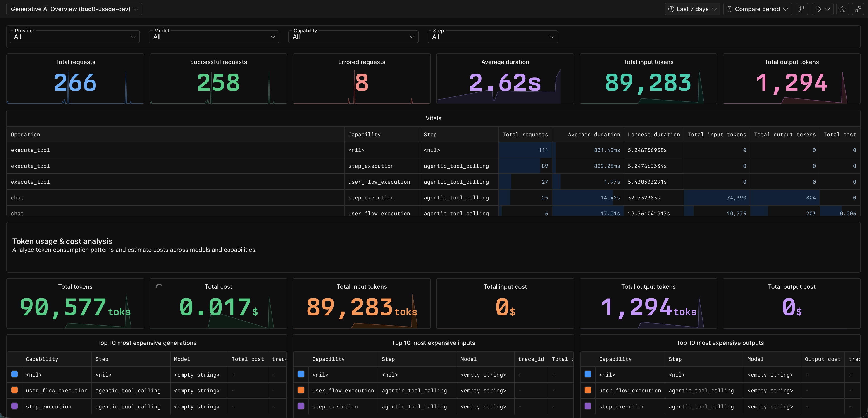
Task: Click the diamond annotations icon in the toolbar
Action: pyautogui.click(x=818, y=9)
